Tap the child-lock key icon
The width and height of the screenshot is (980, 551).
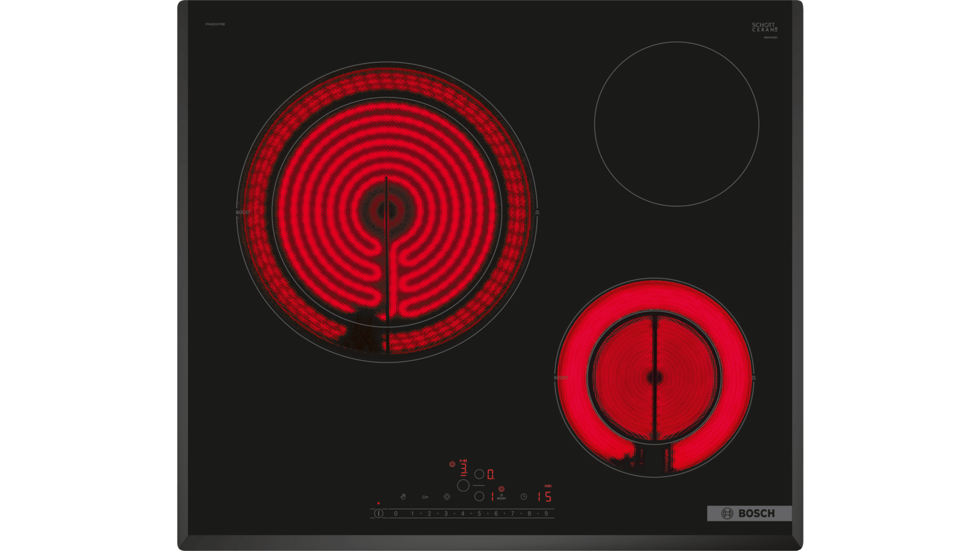pyautogui.click(x=425, y=497)
